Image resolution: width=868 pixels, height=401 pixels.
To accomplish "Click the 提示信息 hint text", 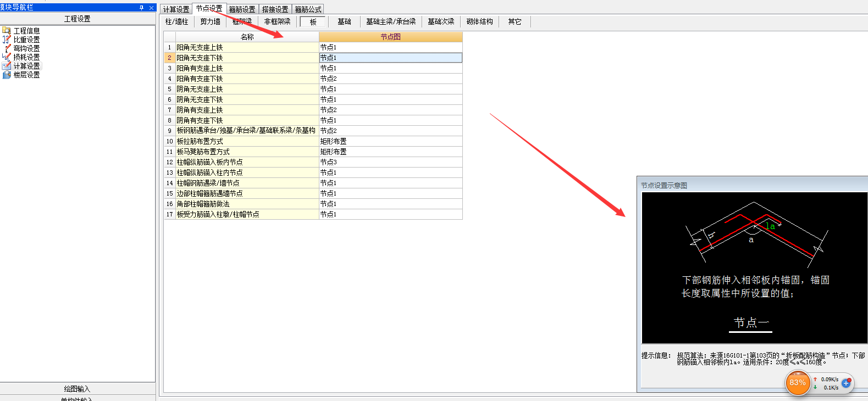I will 754,359.
